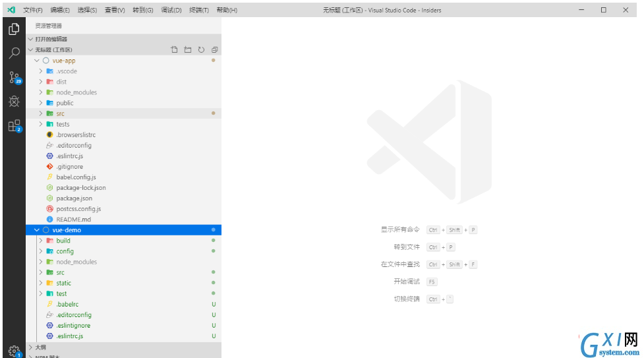Click the postcss.config.js file icon
This screenshot has width=644, height=358.
pyautogui.click(x=49, y=209)
